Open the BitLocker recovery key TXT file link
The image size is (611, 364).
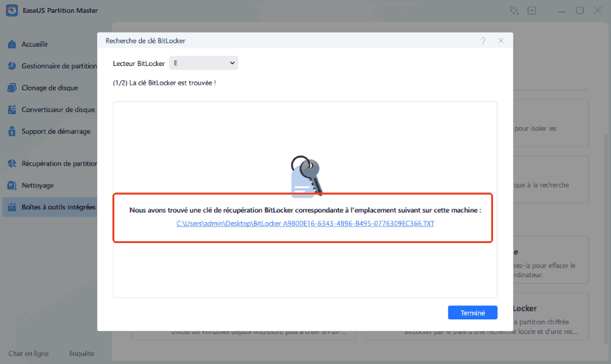coord(305,224)
